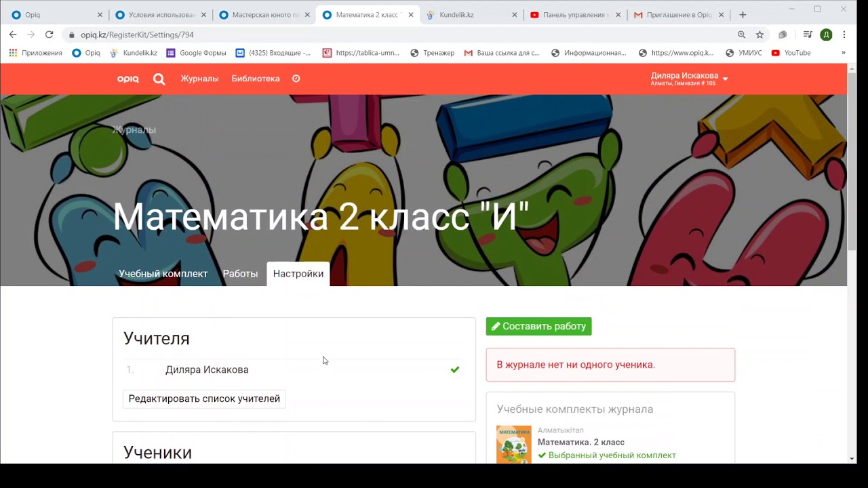Image resolution: width=868 pixels, height=488 pixels.
Task: Expand the bookmarks overflow chevron
Action: 844,53
